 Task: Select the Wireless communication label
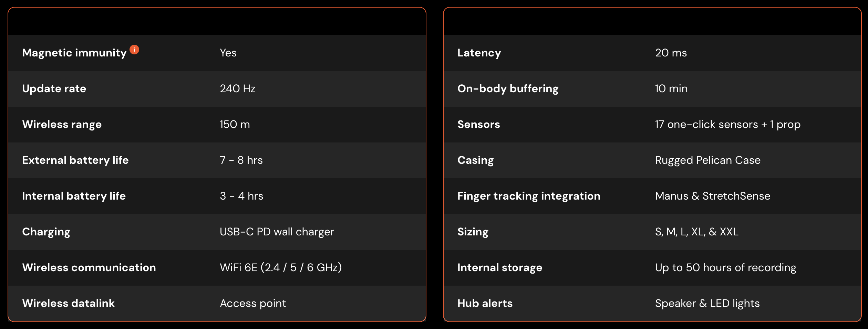click(89, 268)
